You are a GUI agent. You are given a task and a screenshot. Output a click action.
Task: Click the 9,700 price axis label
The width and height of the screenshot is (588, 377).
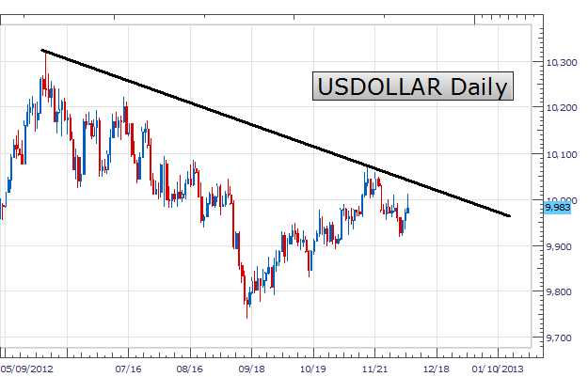(559, 338)
